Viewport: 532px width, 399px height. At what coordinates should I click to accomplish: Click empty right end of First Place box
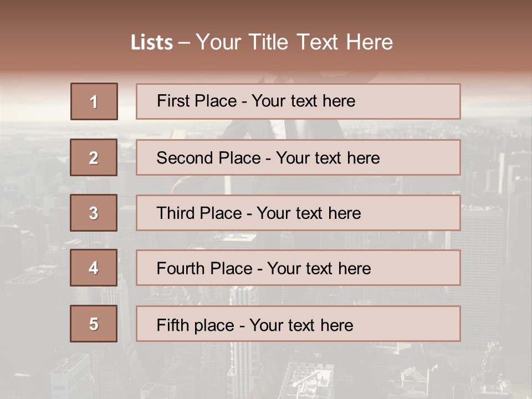click(x=421, y=101)
